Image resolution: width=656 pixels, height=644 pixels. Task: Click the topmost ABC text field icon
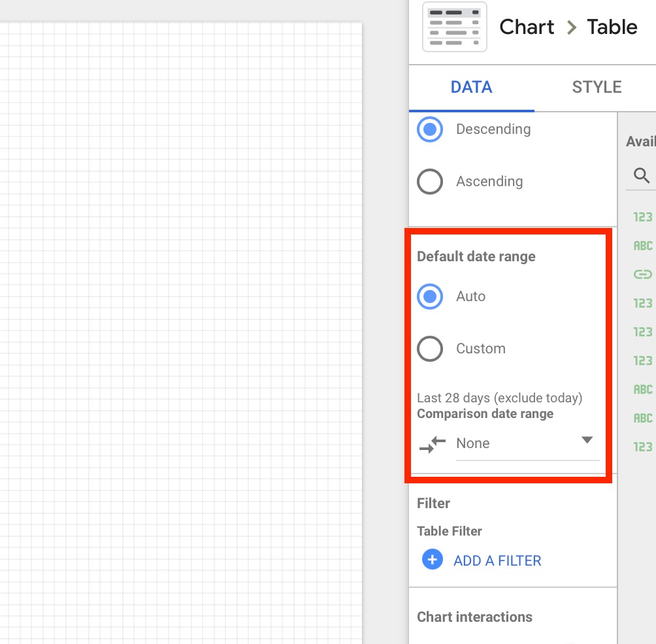[x=643, y=246]
